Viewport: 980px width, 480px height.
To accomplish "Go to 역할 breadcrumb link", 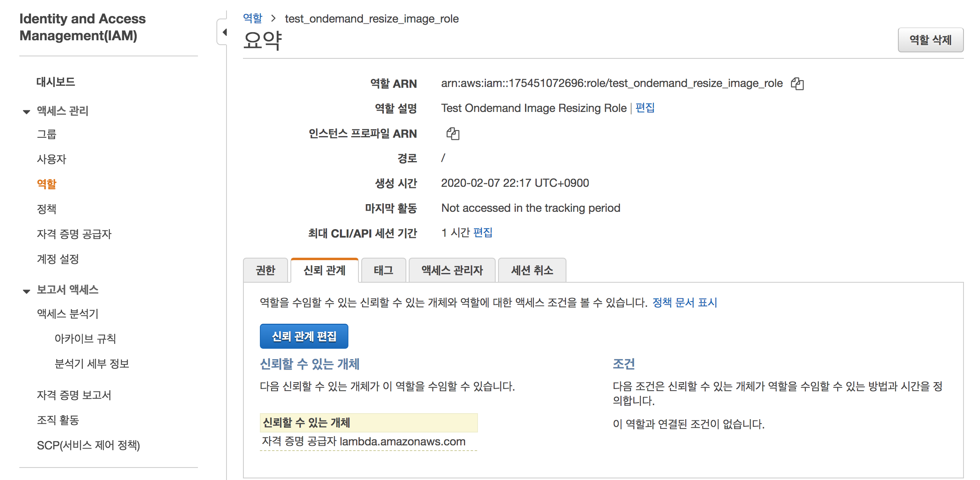I will (253, 19).
